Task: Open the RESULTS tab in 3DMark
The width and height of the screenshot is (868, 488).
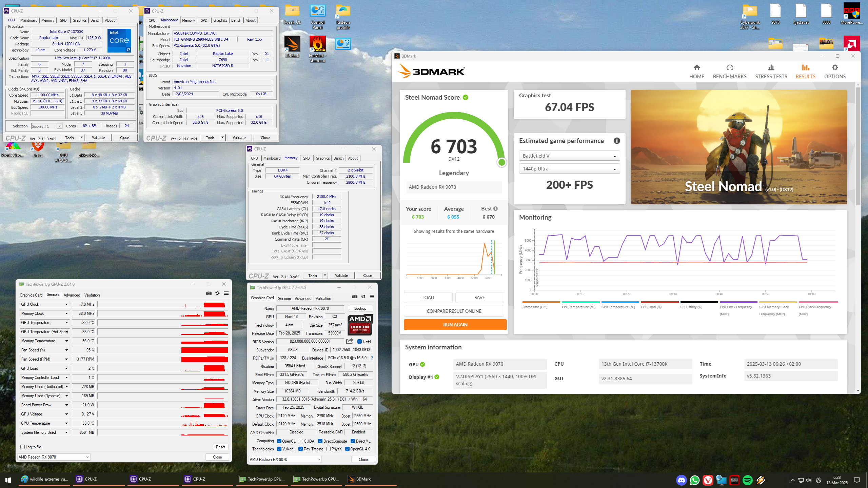Action: [x=805, y=72]
